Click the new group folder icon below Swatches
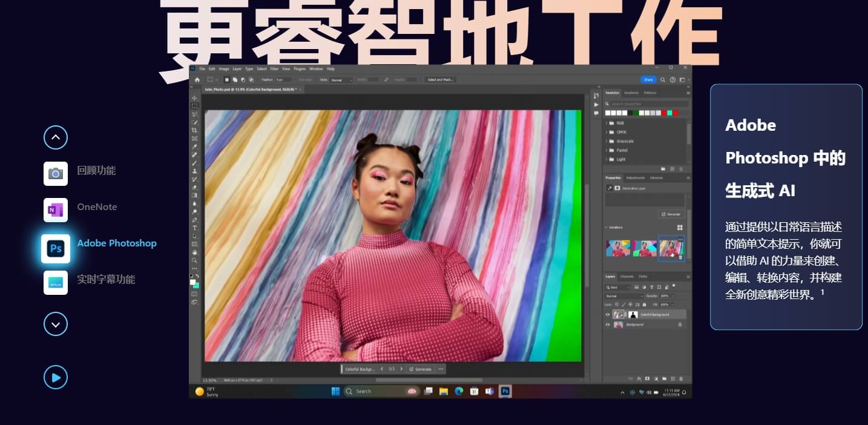Image resolution: width=868 pixels, height=425 pixels. [663, 169]
